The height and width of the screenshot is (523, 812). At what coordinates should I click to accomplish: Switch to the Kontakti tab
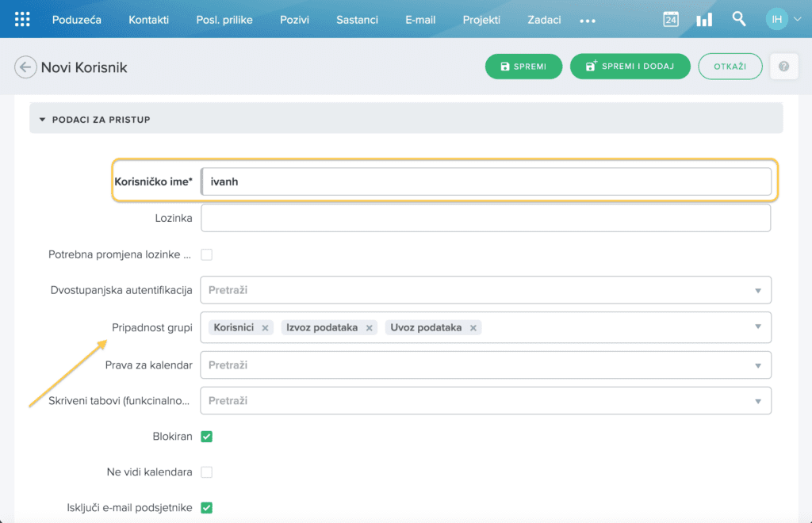148,20
